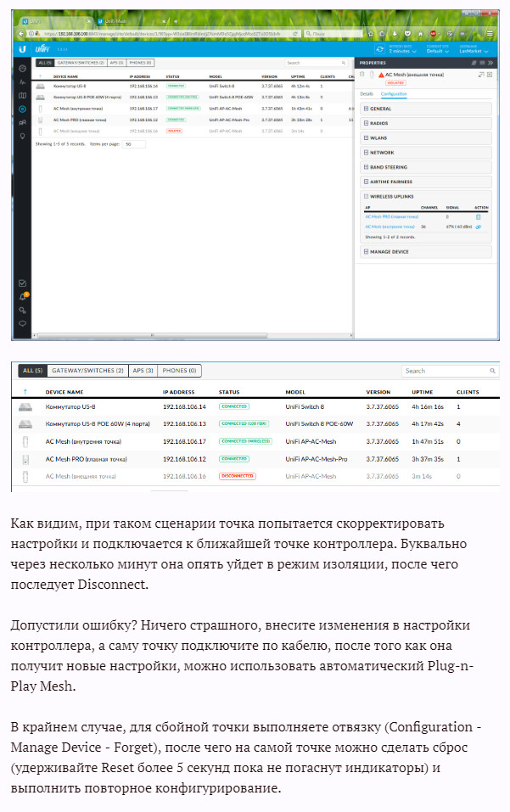Screen dimensions: 510x812
Task: Sort by DEVICE NAME header in enlarged table
Action: click(64, 392)
